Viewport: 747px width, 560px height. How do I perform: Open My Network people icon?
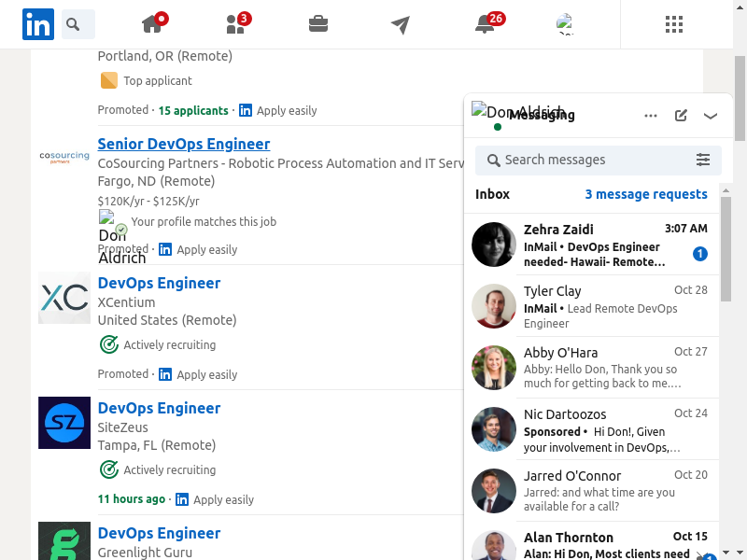(x=236, y=24)
